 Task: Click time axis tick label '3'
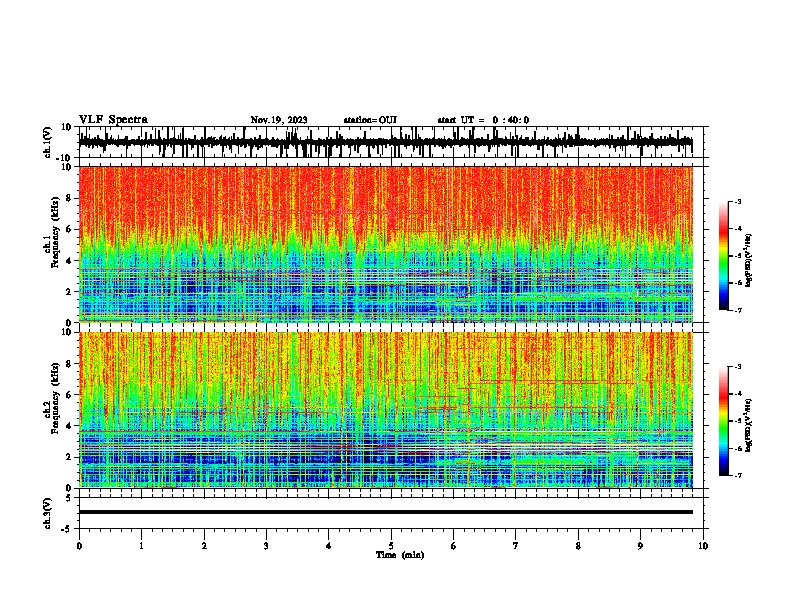[266, 546]
